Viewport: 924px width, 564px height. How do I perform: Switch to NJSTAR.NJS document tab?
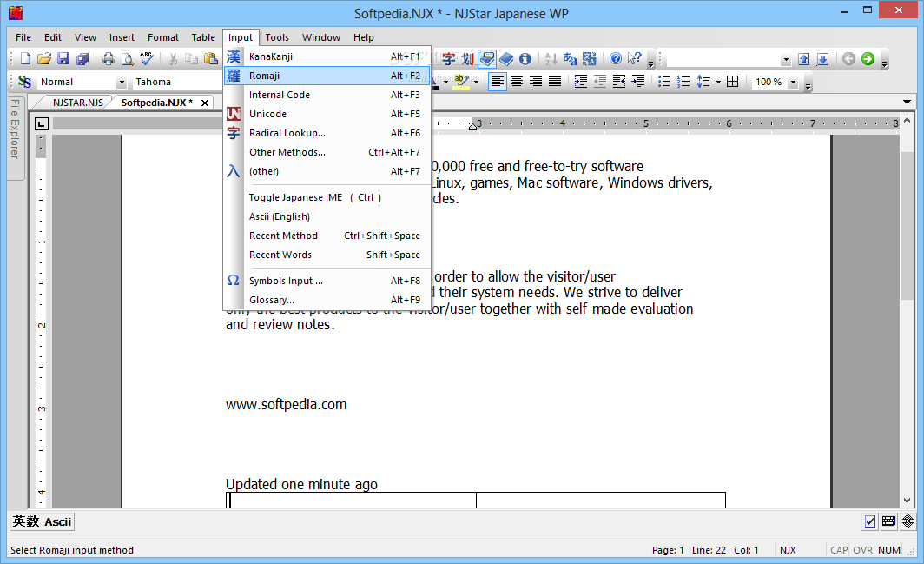(78, 103)
